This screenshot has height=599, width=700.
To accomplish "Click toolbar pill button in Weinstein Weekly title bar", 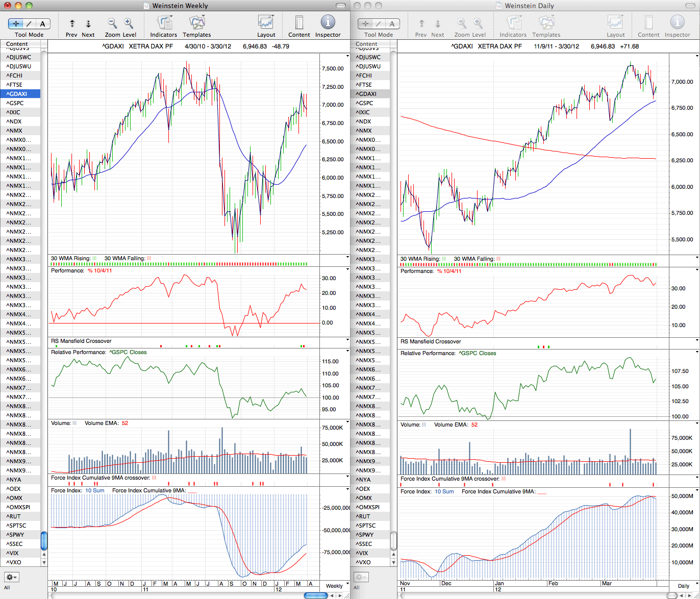I will coord(341,6).
